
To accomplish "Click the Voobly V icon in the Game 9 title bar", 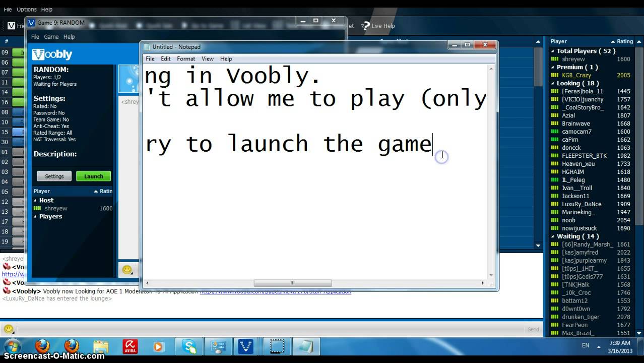I will point(32,23).
